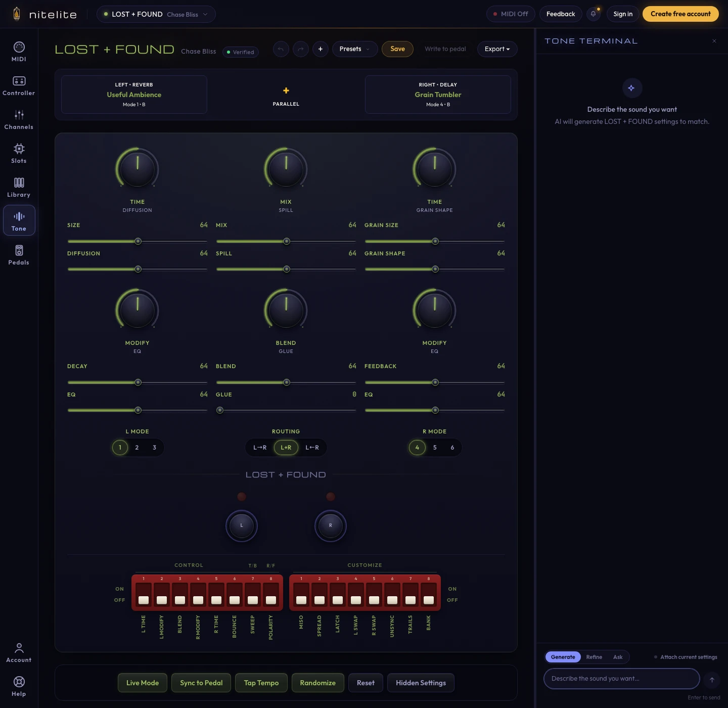Click the redo arrow button

coord(301,49)
